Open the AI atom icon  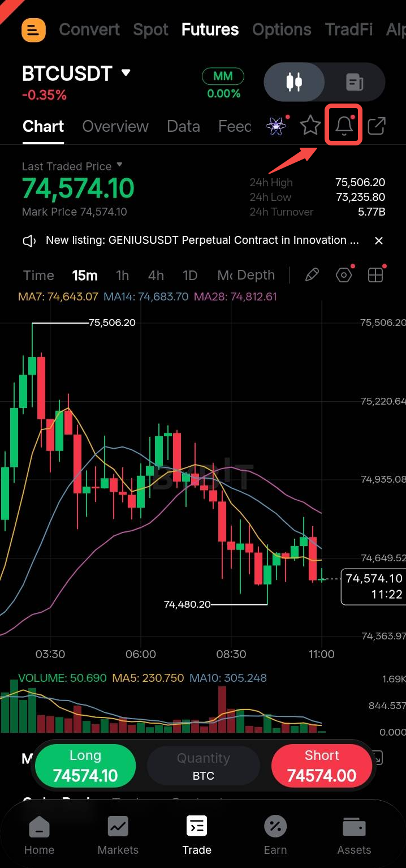coord(276,126)
